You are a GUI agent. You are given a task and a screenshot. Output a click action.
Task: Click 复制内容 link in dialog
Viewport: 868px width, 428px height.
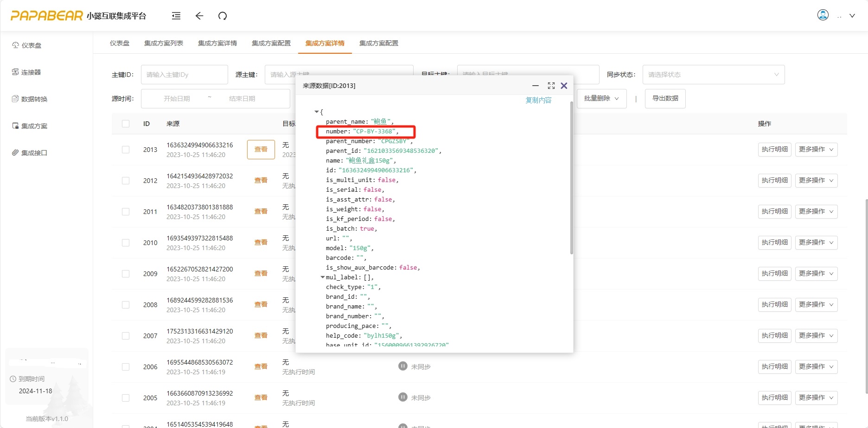click(538, 100)
